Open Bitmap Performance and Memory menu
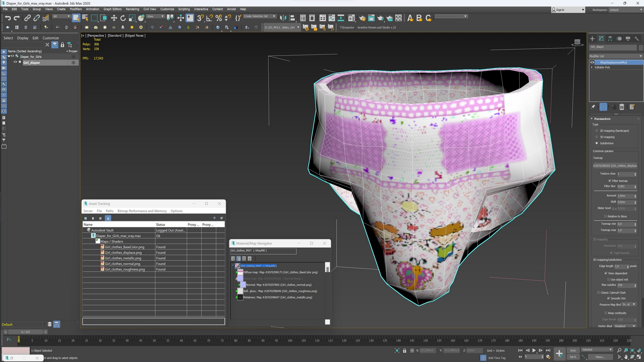The width and height of the screenshot is (644, 362). pyautogui.click(x=142, y=211)
